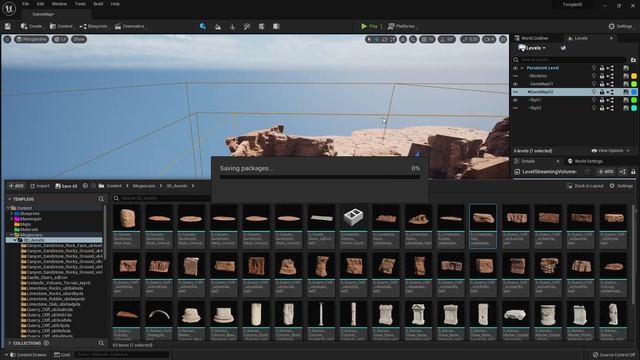Click the save icon for Sky01 level
The image size is (640, 360).
click(x=626, y=100)
